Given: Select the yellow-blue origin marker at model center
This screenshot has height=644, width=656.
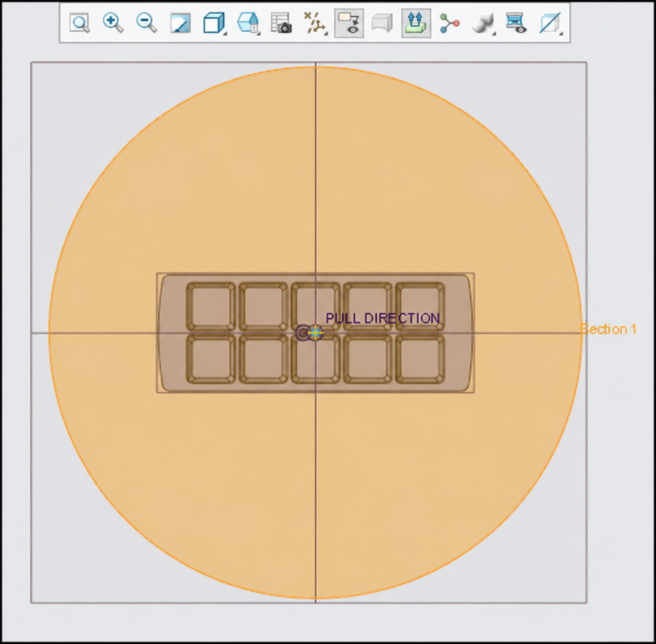Looking at the screenshot, I should [x=315, y=333].
